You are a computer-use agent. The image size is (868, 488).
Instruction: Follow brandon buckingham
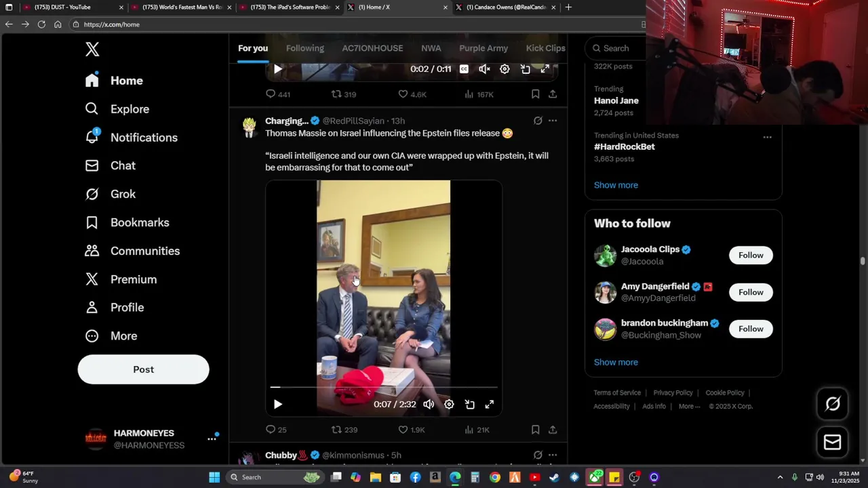751,329
